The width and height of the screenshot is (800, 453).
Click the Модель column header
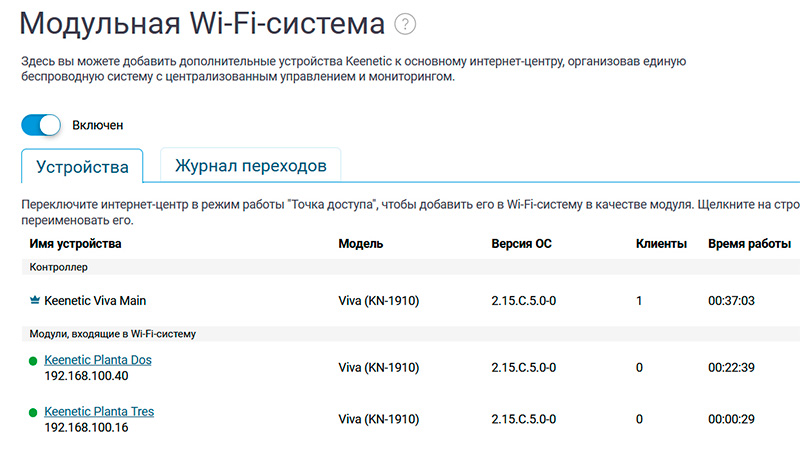[x=361, y=244]
